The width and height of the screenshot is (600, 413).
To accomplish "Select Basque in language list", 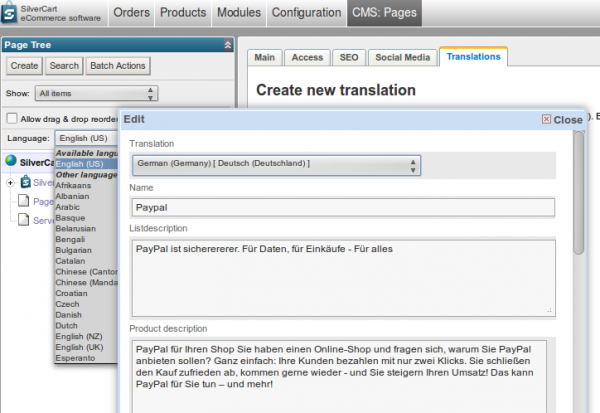I will coord(86,218).
